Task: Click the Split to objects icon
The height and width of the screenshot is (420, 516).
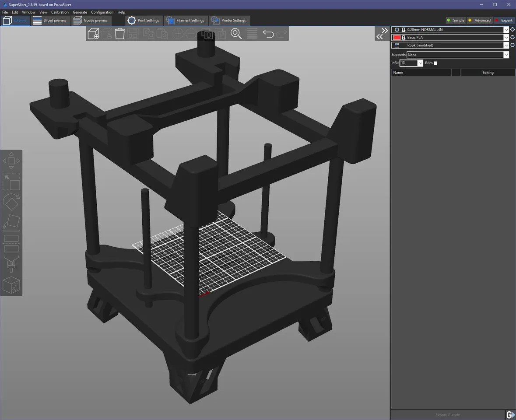Action: 207,34
